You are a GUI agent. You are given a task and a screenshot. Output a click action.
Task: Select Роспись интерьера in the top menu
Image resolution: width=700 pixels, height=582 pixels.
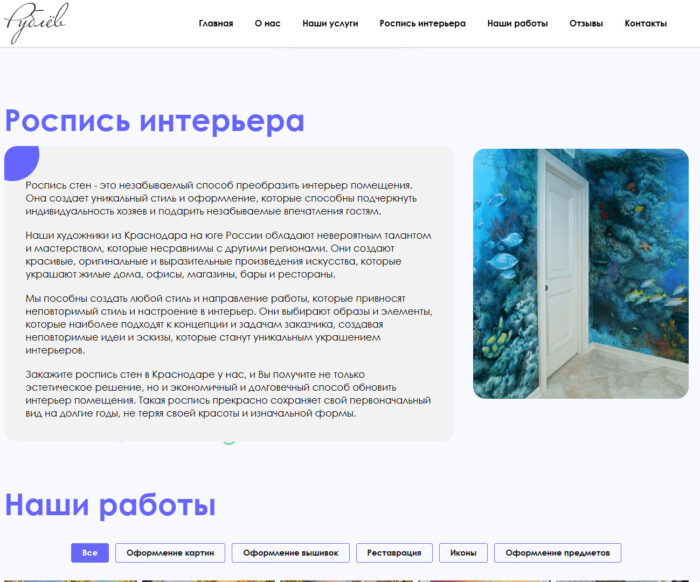(422, 23)
